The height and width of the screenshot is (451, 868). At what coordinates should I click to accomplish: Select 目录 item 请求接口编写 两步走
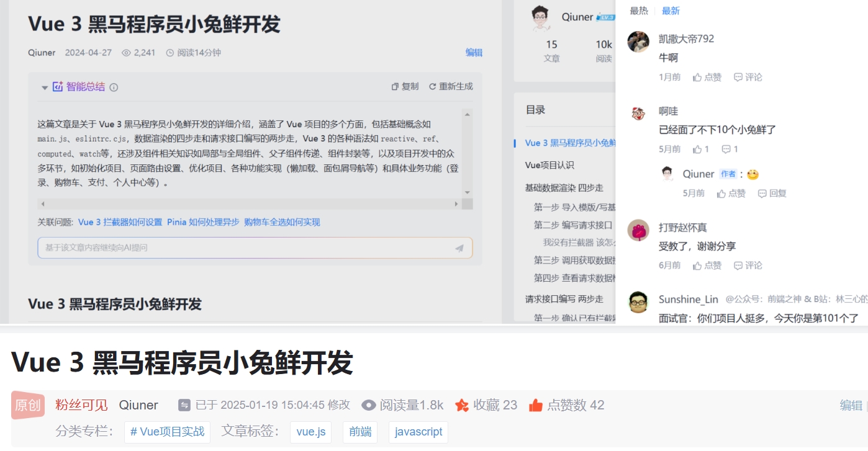coord(564,299)
